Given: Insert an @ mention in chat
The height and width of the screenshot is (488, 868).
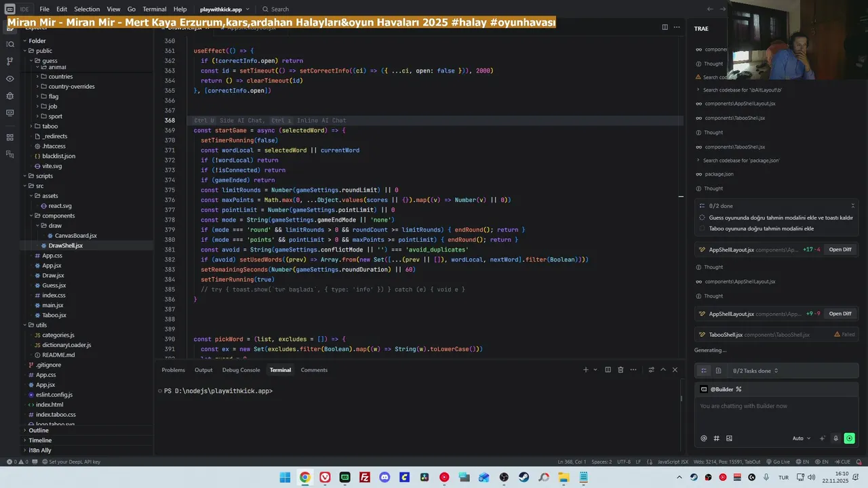Looking at the screenshot, I should 704,439.
